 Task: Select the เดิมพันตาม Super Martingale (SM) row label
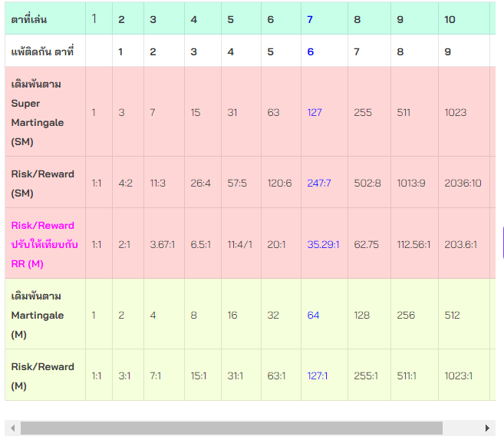tap(38, 112)
